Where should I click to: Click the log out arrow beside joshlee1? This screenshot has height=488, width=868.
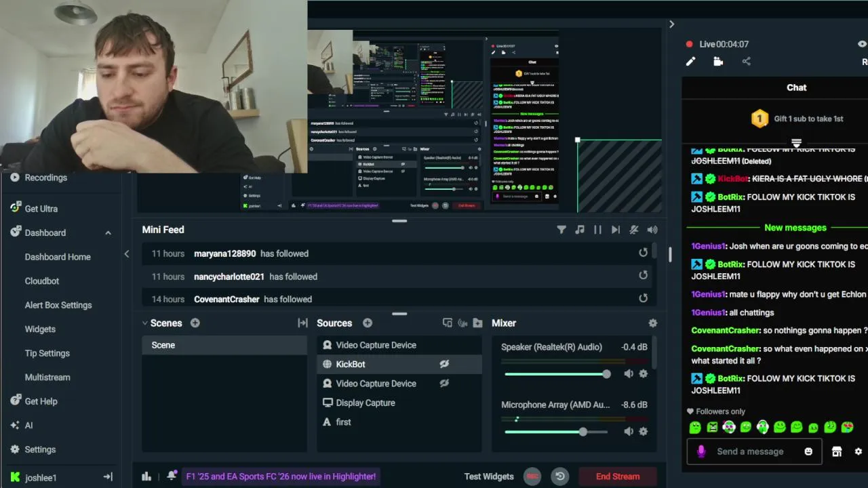click(108, 477)
